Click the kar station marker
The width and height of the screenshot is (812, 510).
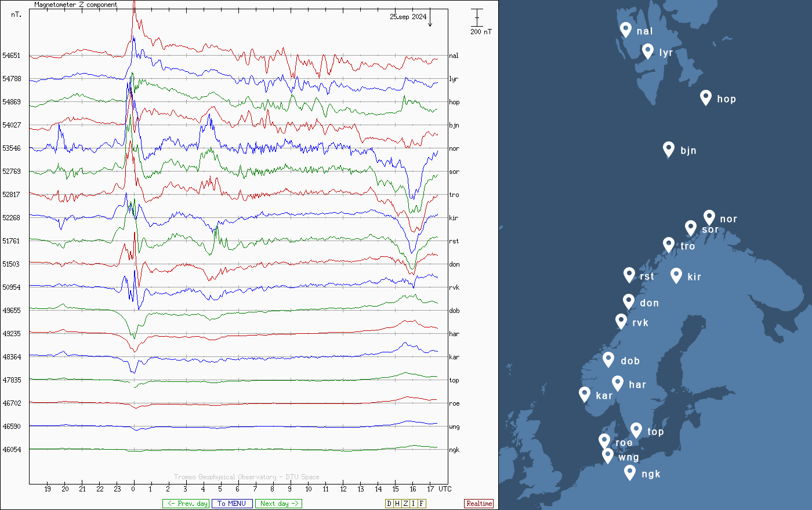pos(585,394)
